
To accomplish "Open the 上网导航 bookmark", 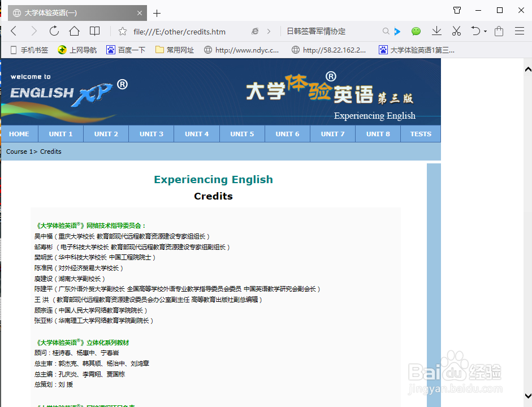I will pyautogui.click(x=77, y=50).
